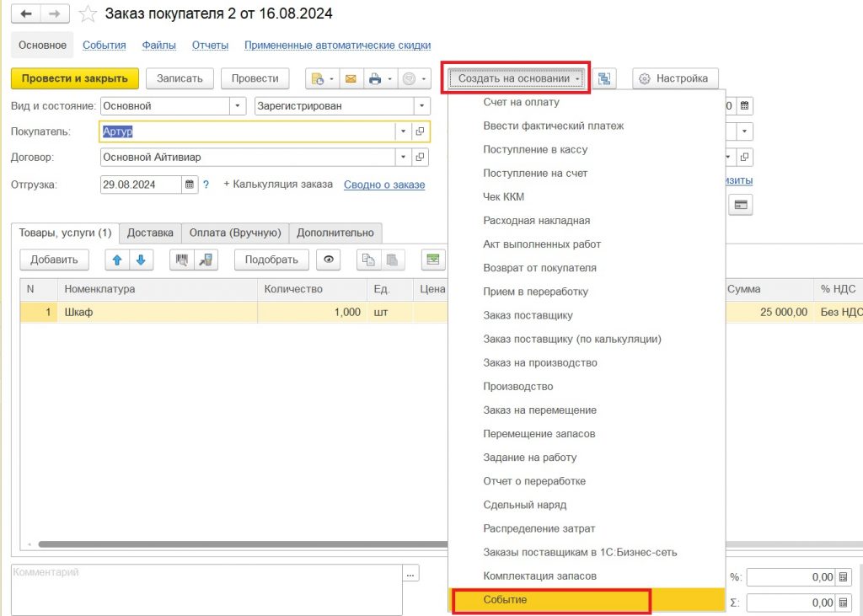The width and height of the screenshot is (863, 616).
Task: Choose Поступление в кассу menu entry
Action: [587, 149]
